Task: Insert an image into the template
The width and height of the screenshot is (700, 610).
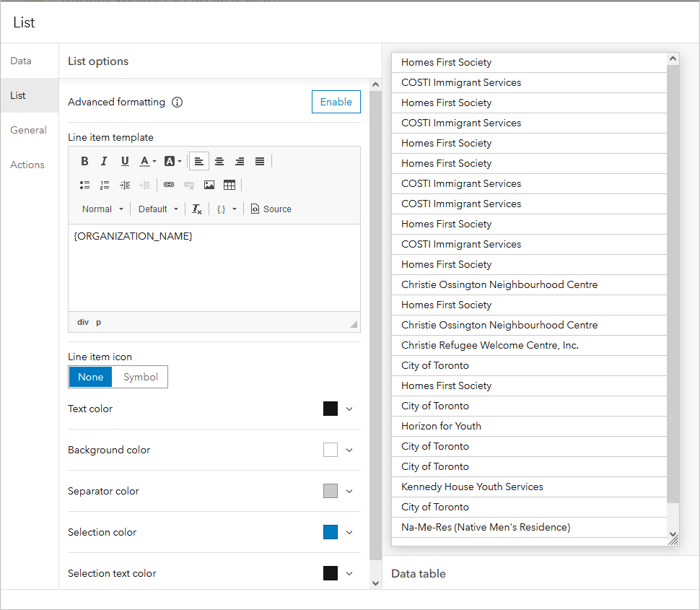Action: tap(209, 185)
